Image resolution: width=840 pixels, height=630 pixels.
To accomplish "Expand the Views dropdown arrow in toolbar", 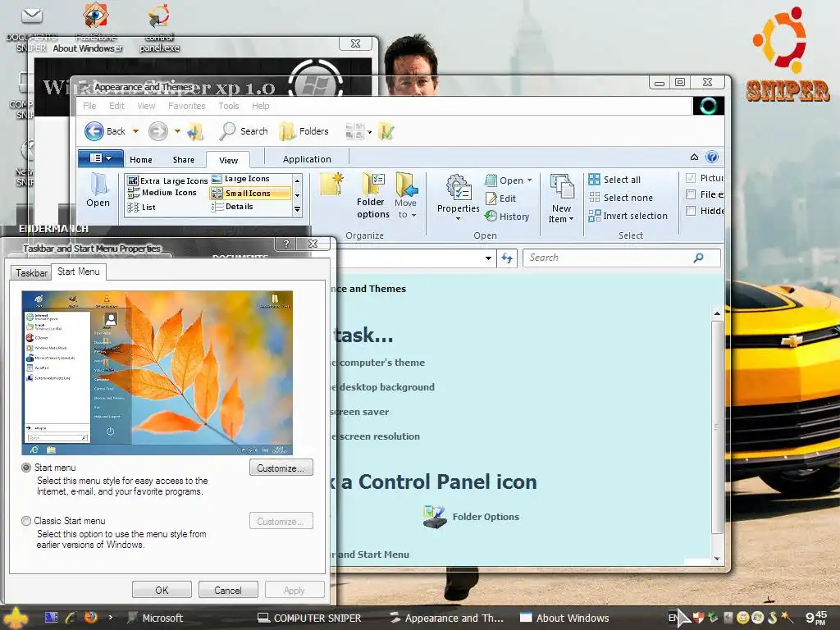I will click(369, 132).
